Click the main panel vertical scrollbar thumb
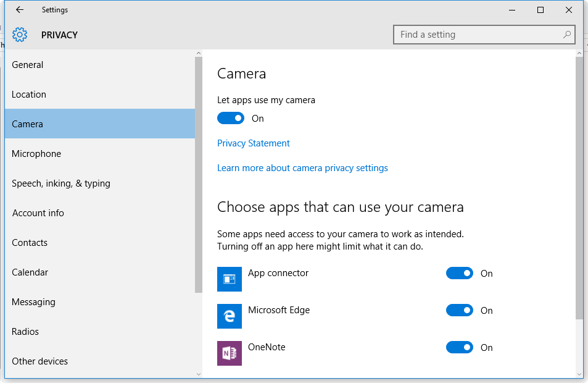Image resolution: width=588 pixels, height=383 pixels. (x=579, y=185)
